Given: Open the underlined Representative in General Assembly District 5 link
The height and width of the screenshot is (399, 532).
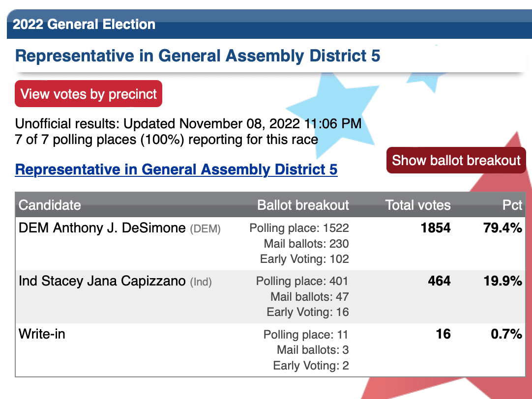Looking at the screenshot, I should pos(176,170).
